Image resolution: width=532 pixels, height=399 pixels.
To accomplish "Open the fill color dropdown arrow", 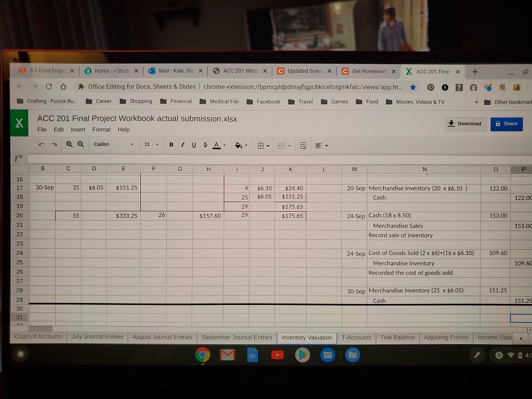I will click(246, 146).
